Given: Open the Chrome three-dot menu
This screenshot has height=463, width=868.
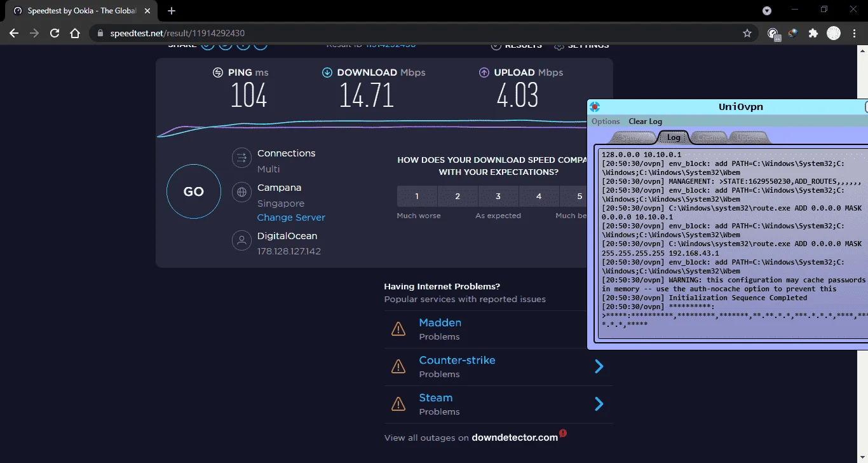Looking at the screenshot, I should (x=854, y=33).
